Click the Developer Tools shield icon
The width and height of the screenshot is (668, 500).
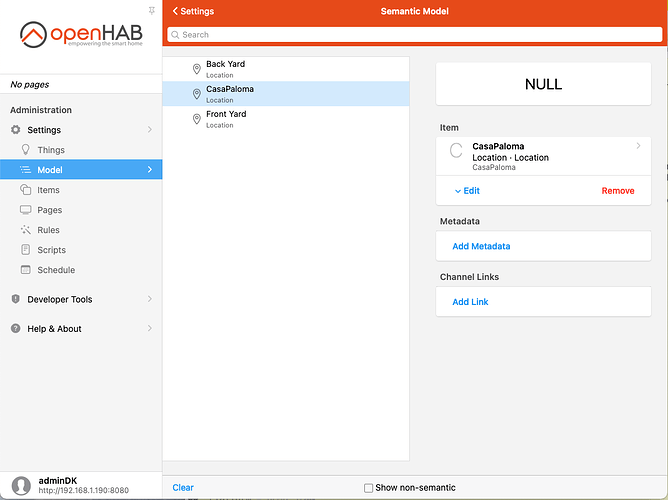pyautogui.click(x=16, y=299)
